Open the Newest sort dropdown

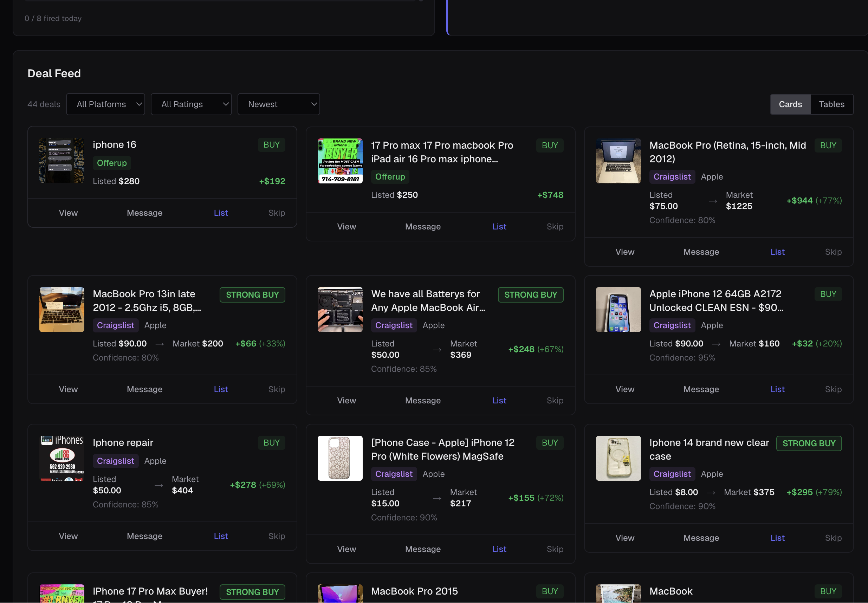pyautogui.click(x=279, y=104)
